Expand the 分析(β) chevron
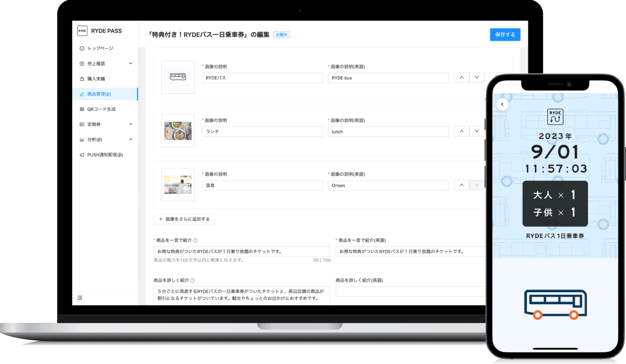This screenshot has height=364, width=626. click(x=131, y=139)
